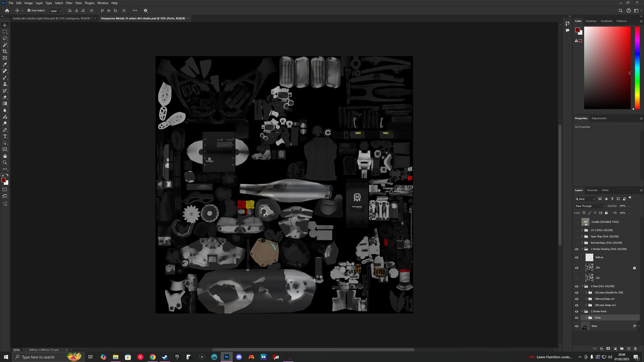Select the Horizontal Type tool
Viewport: 644px width, 362px height.
pos(5,136)
